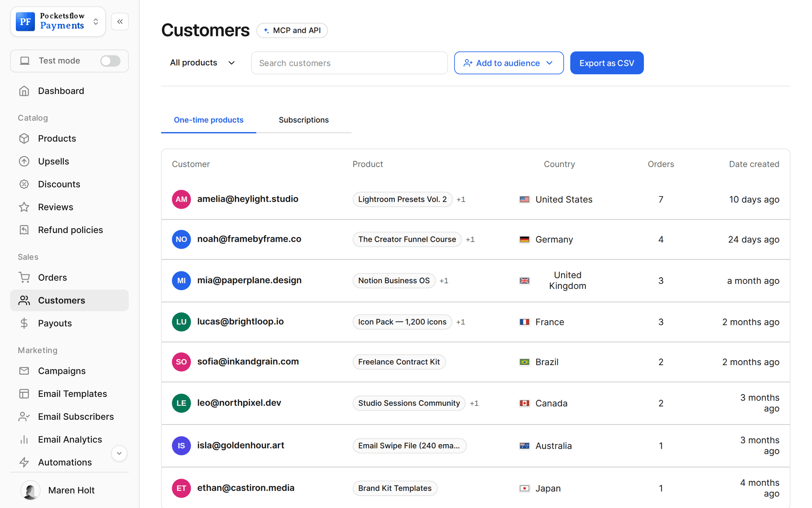
Task: Show extra products for amelia (+1)
Action: (461, 199)
